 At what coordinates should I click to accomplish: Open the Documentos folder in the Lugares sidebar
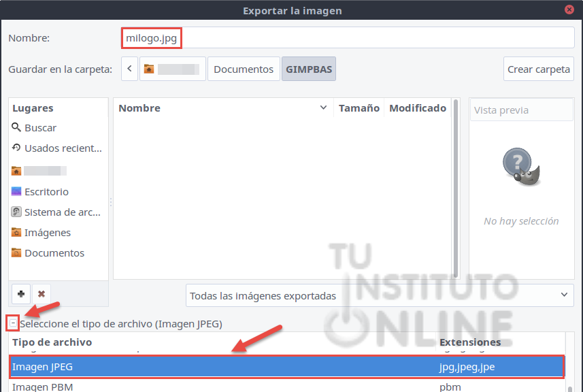[x=59, y=253]
